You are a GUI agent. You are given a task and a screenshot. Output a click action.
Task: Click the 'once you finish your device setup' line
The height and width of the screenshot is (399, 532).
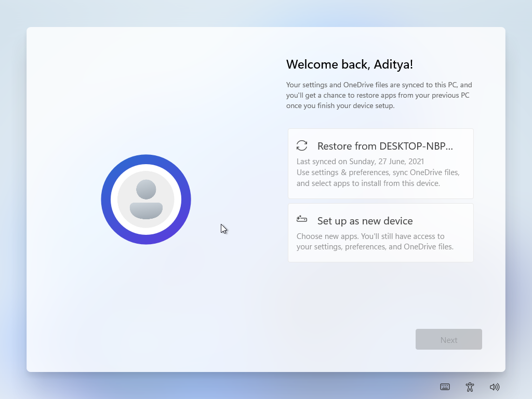click(340, 106)
